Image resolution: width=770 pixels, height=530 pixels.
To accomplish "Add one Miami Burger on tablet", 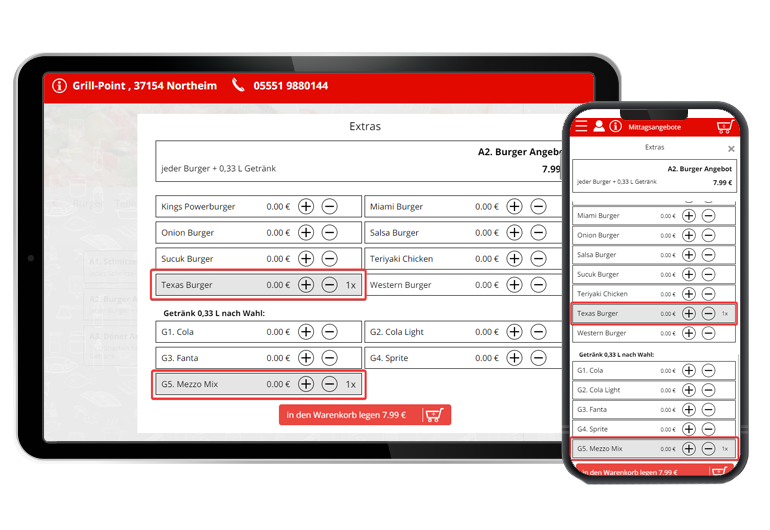I will tap(515, 206).
